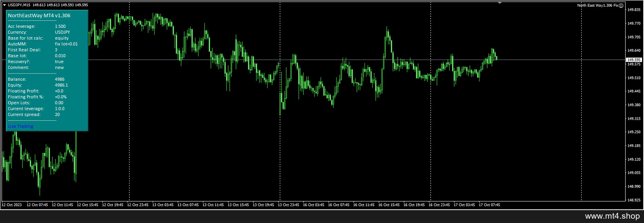The height and width of the screenshot is (223, 644).
Task: Click the 149.835 price scale value
Action: (x=634, y=10)
